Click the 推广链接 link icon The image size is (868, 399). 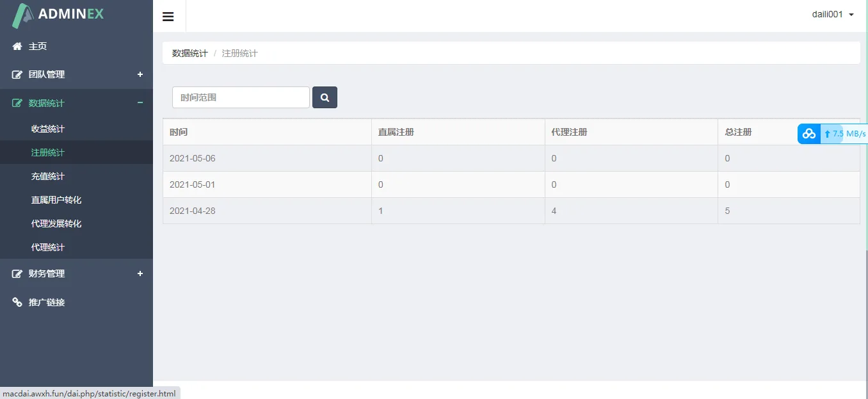[x=17, y=302]
